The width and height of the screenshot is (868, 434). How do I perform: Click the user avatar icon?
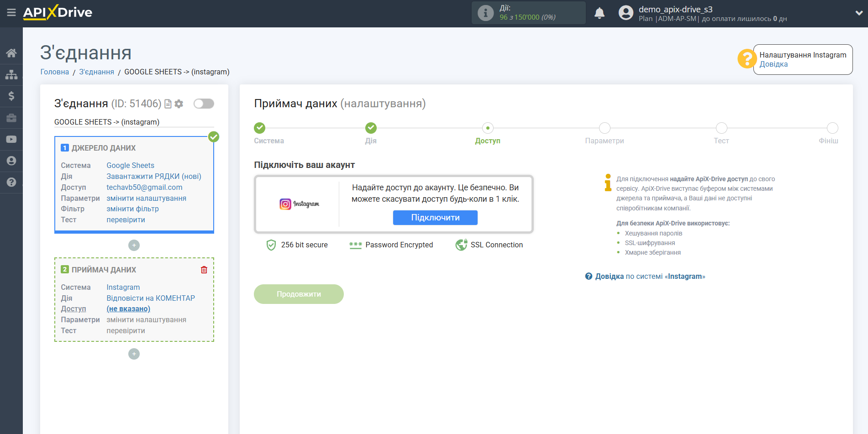click(x=626, y=13)
